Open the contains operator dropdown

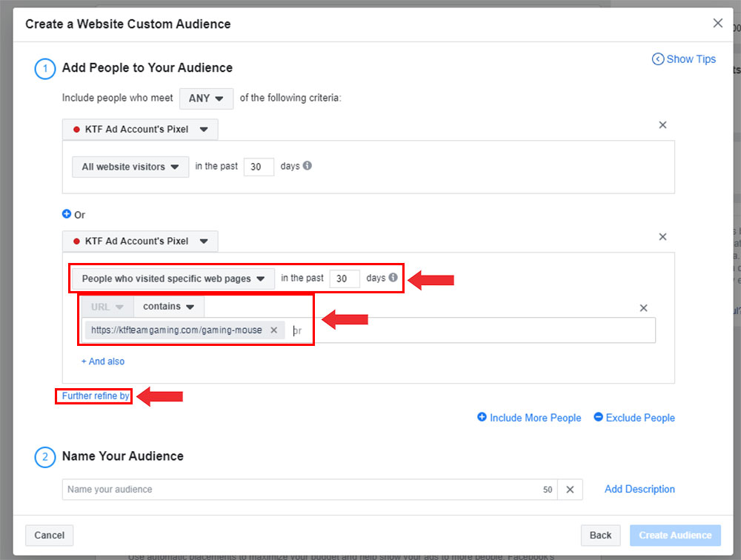[169, 307]
